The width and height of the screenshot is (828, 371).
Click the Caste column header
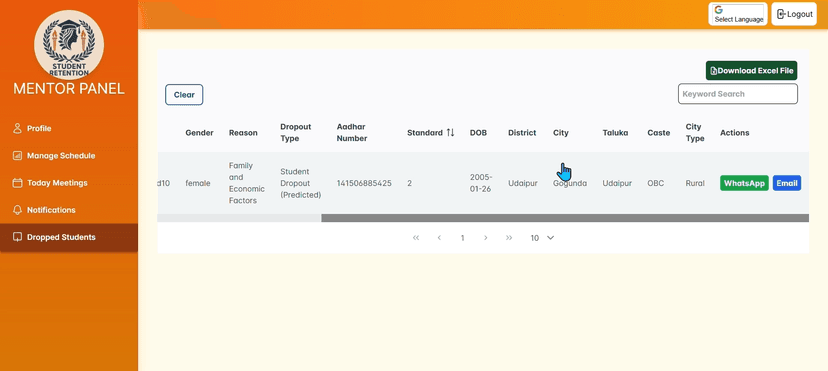(658, 133)
